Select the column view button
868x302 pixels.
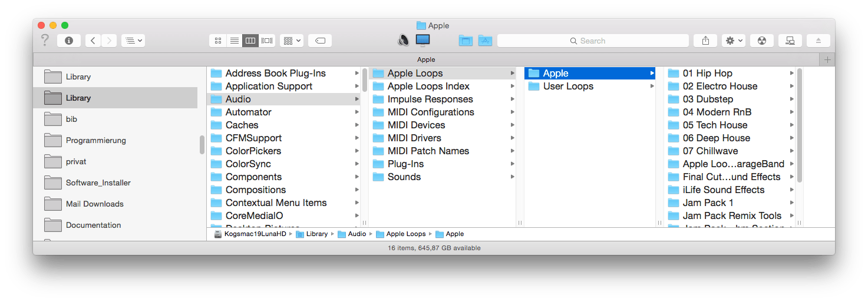(x=250, y=41)
